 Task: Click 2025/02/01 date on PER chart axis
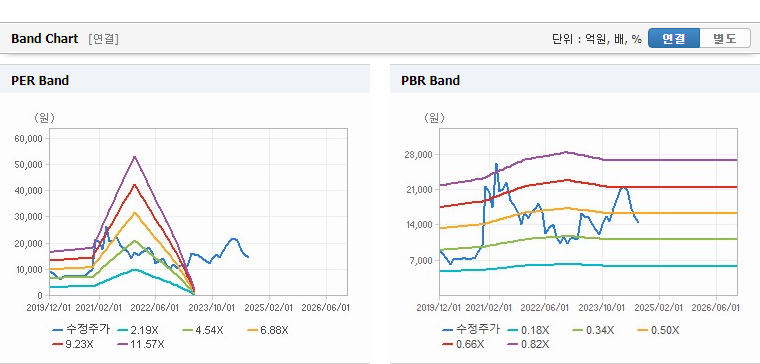coord(269,308)
